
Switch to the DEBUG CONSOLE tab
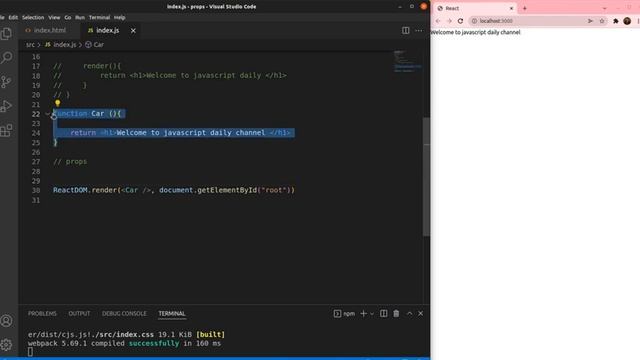click(124, 313)
